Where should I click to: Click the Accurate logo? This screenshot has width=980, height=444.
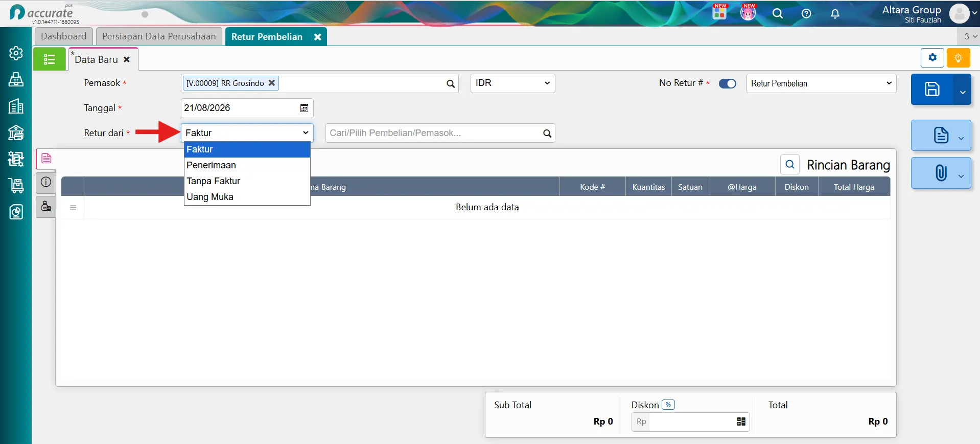(42, 13)
